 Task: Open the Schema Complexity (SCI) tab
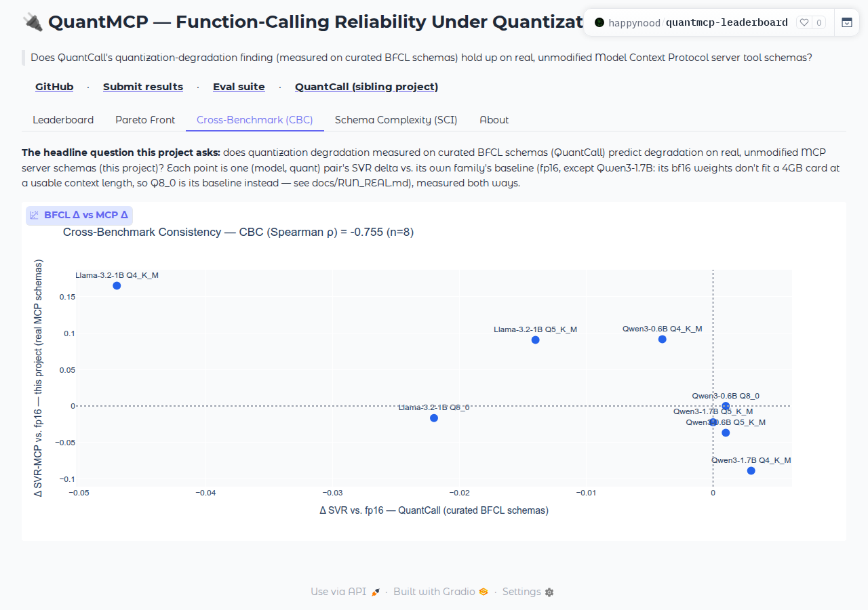pyautogui.click(x=396, y=120)
